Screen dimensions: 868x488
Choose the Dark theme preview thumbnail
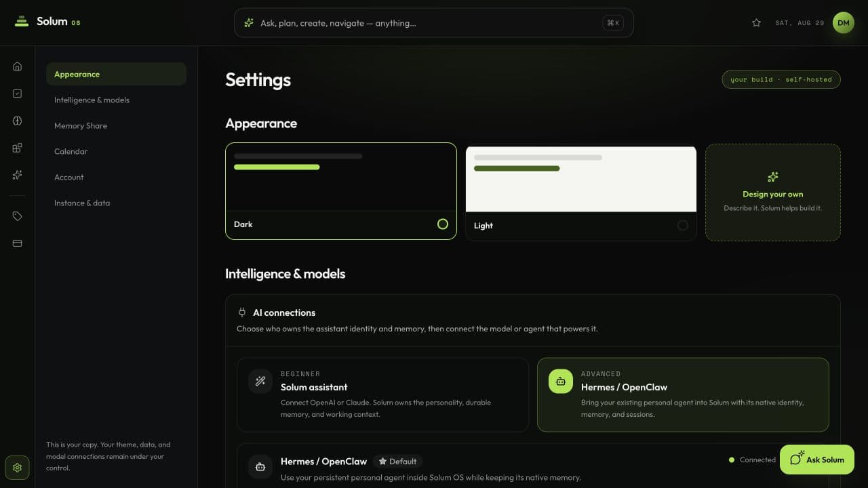[x=341, y=177]
